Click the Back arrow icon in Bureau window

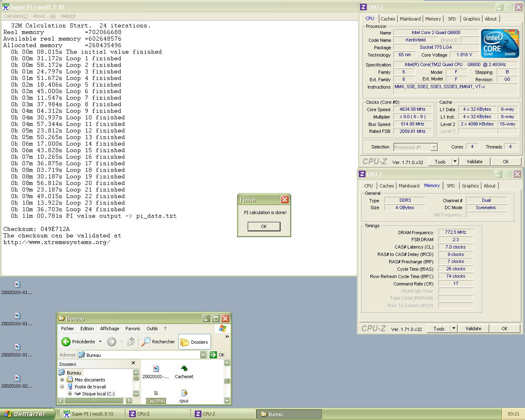(66, 342)
